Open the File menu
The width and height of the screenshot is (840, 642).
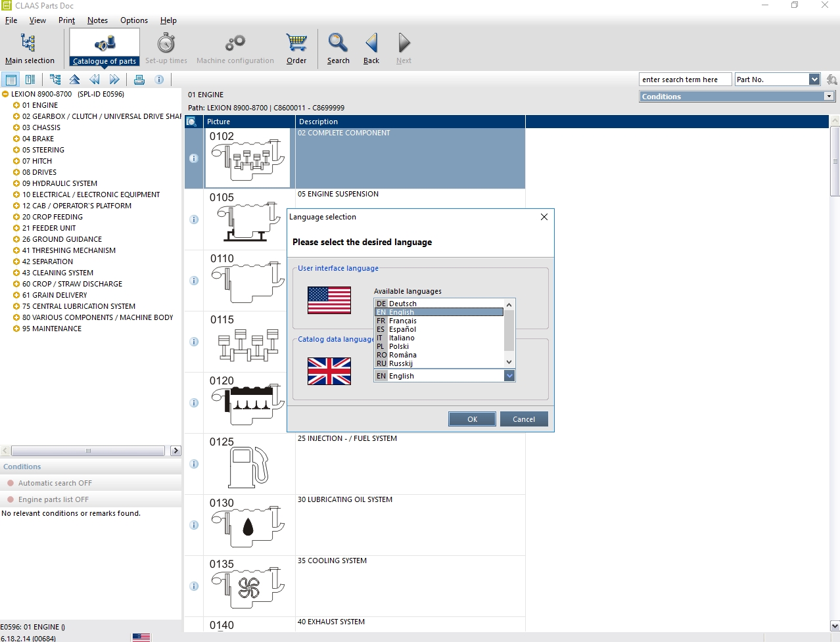[x=11, y=20]
